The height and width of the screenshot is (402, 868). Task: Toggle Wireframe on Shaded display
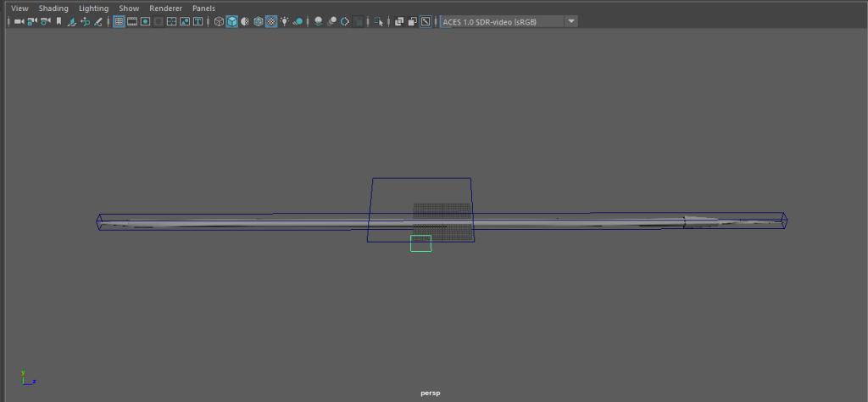tap(259, 21)
